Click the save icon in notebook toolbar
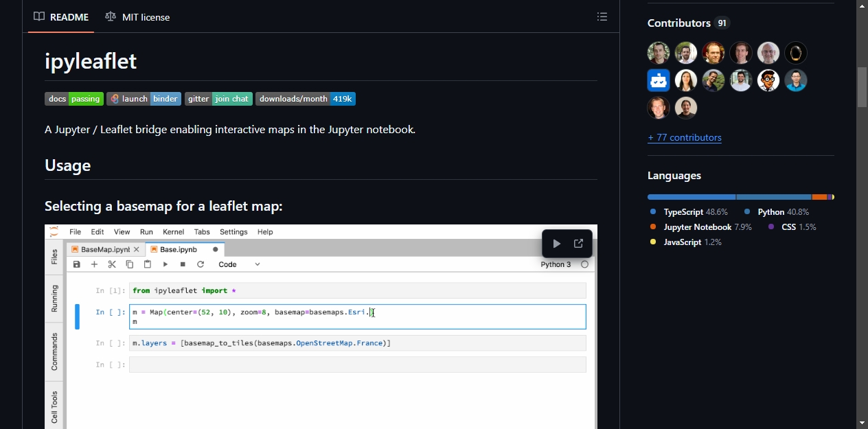868x429 pixels. coord(76,264)
